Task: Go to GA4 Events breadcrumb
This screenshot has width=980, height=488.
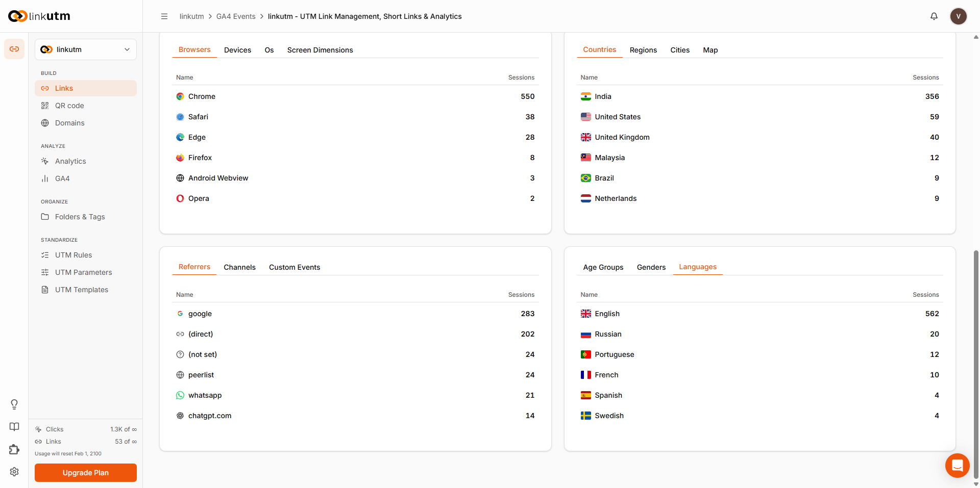Action: (x=236, y=16)
